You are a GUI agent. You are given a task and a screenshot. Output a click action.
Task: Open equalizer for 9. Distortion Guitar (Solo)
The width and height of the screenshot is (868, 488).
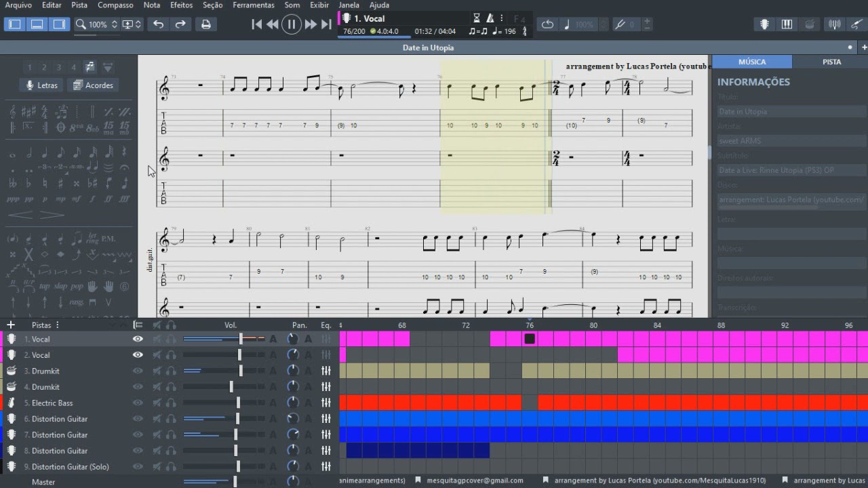[x=326, y=466]
